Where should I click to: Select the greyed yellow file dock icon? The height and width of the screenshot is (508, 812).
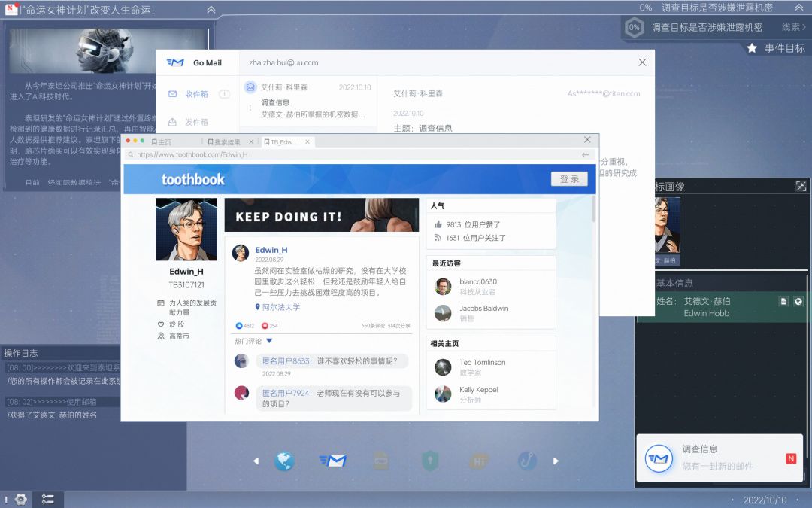(x=380, y=461)
